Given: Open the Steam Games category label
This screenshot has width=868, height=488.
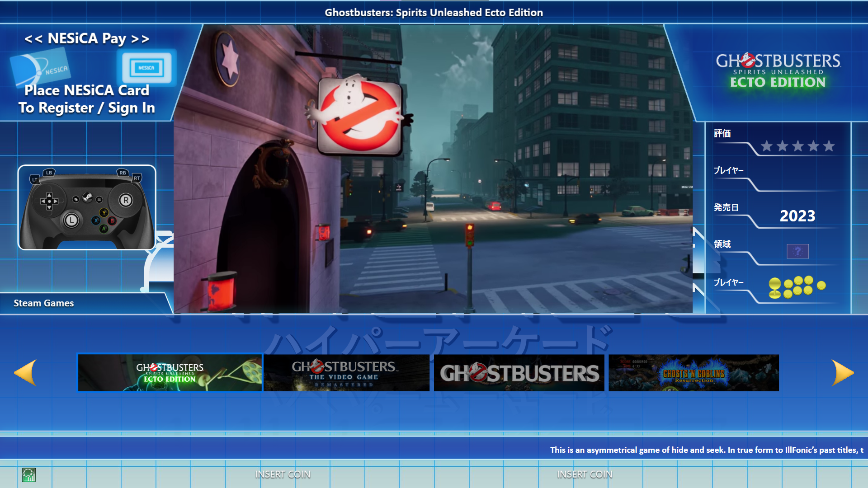Looking at the screenshot, I should (x=44, y=303).
